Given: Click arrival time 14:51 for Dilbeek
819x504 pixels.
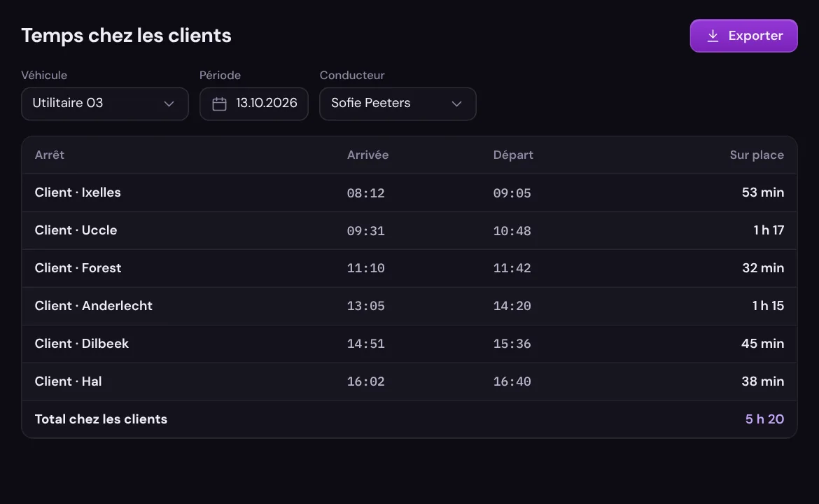Looking at the screenshot, I should [x=365, y=344].
